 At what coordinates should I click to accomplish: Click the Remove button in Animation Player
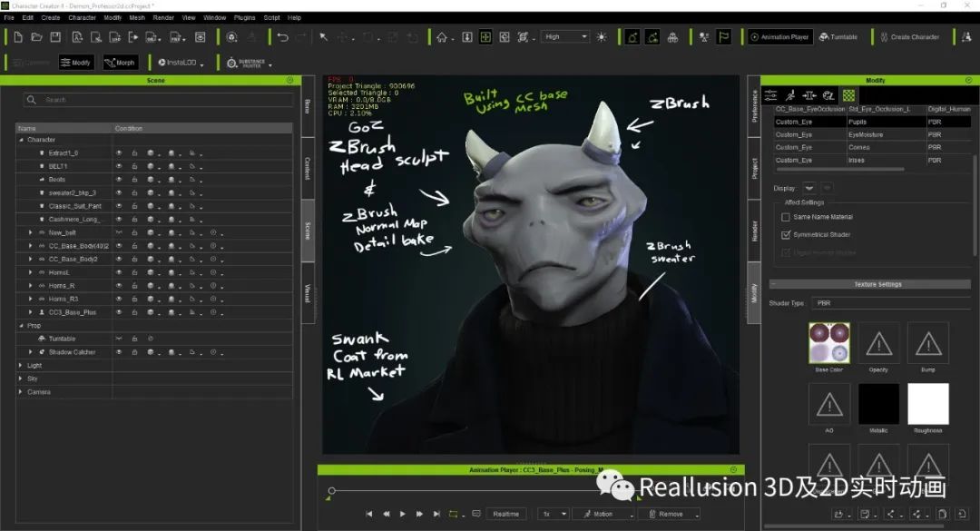pos(669,514)
